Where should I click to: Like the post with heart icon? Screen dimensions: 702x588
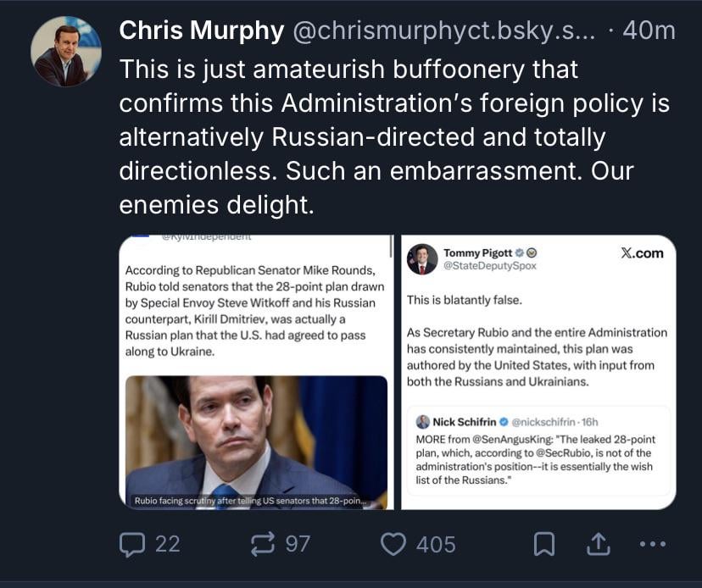[393, 543]
